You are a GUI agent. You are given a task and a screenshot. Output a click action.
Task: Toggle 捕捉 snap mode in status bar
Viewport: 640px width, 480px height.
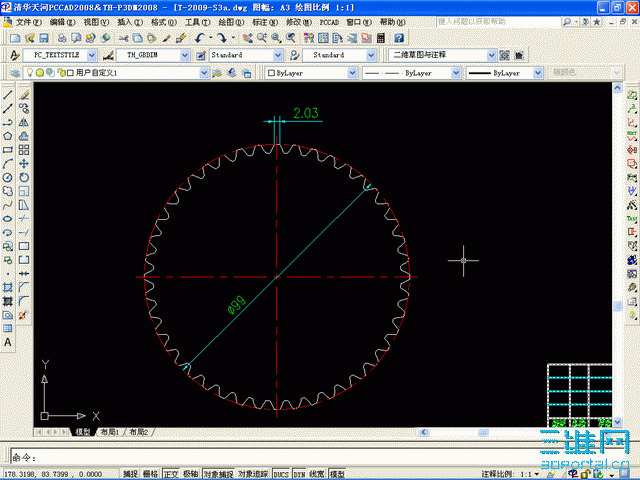(x=131, y=474)
